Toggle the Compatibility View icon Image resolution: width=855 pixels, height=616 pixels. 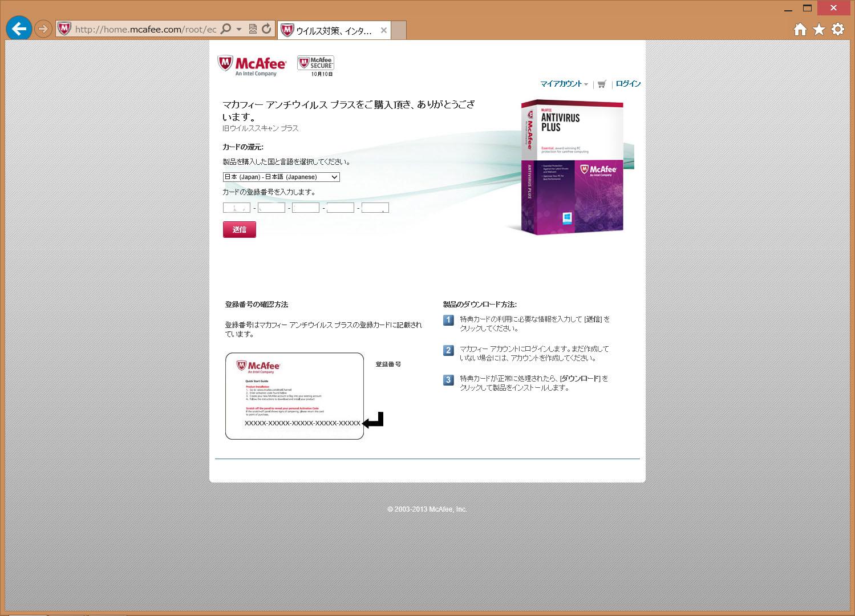click(x=253, y=29)
